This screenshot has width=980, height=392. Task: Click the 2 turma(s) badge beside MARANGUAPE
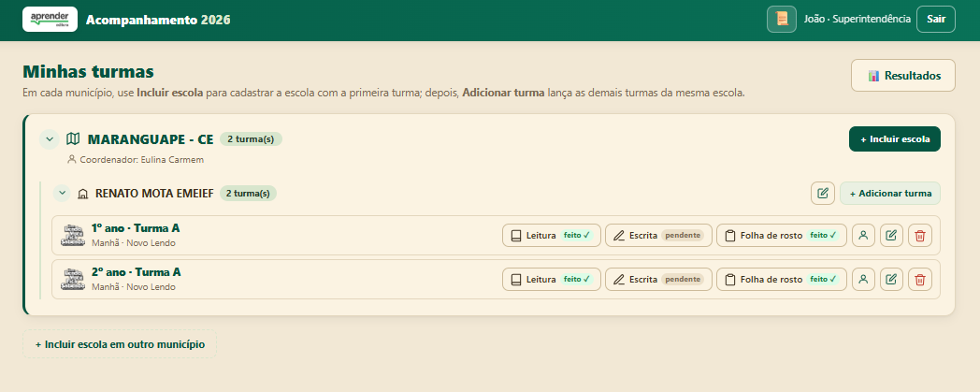click(x=251, y=138)
